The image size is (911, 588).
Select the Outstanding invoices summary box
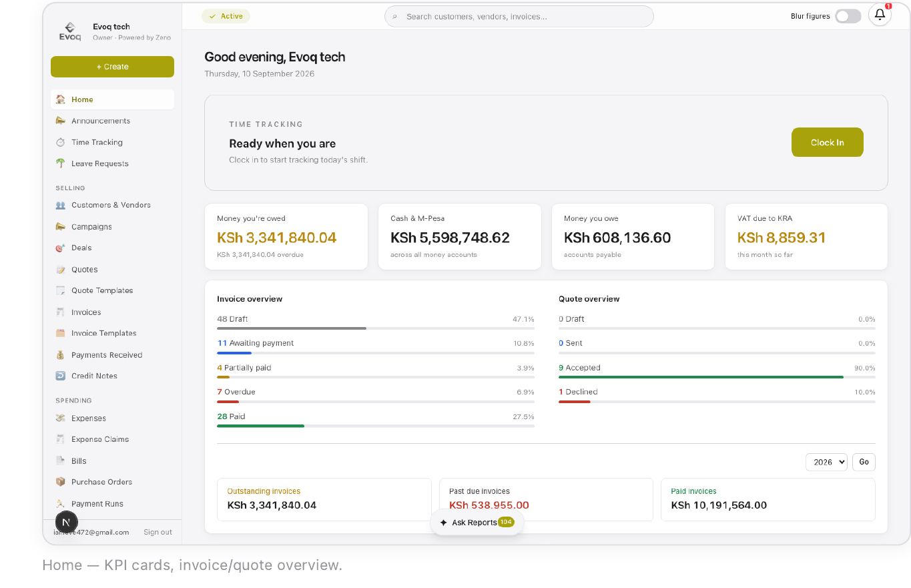click(324, 499)
